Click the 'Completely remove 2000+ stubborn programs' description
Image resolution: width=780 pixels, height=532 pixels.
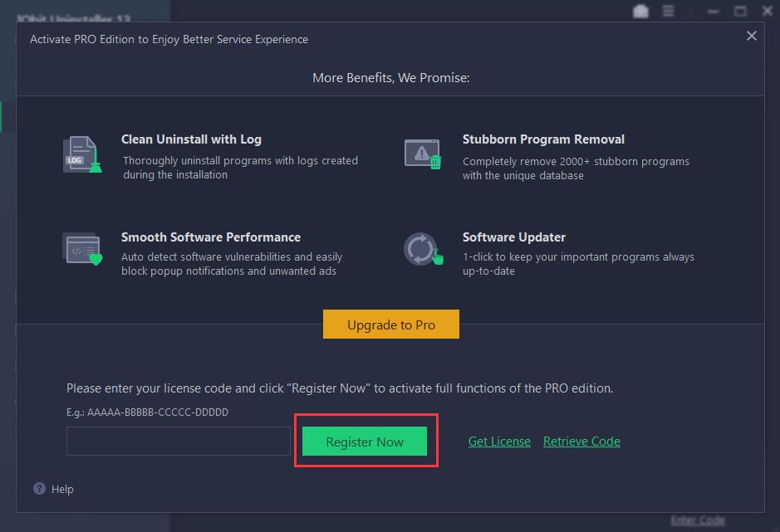pos(576,168)
